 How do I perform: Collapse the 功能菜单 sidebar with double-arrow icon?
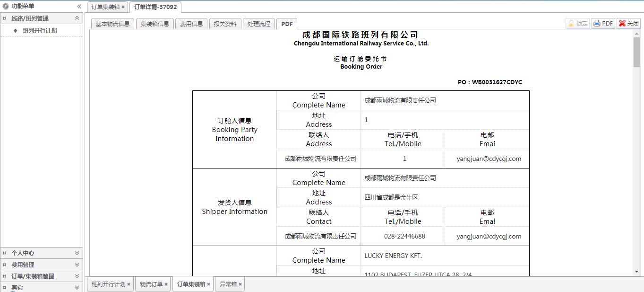click(79, 7)
